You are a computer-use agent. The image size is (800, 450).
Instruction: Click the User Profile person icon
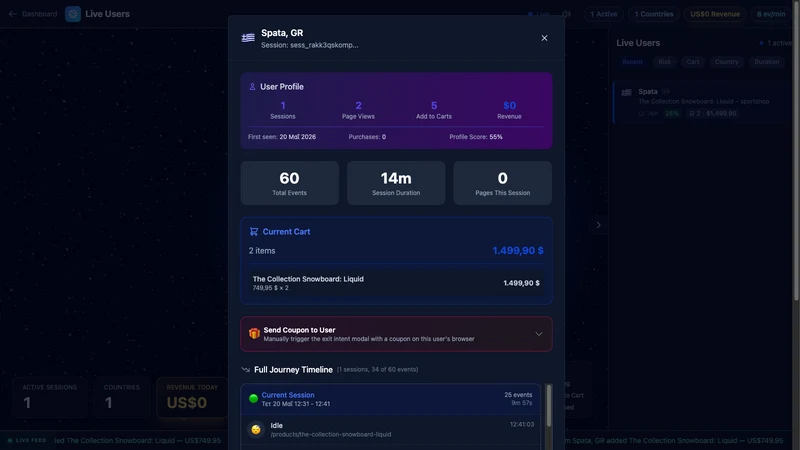[252, 87]
